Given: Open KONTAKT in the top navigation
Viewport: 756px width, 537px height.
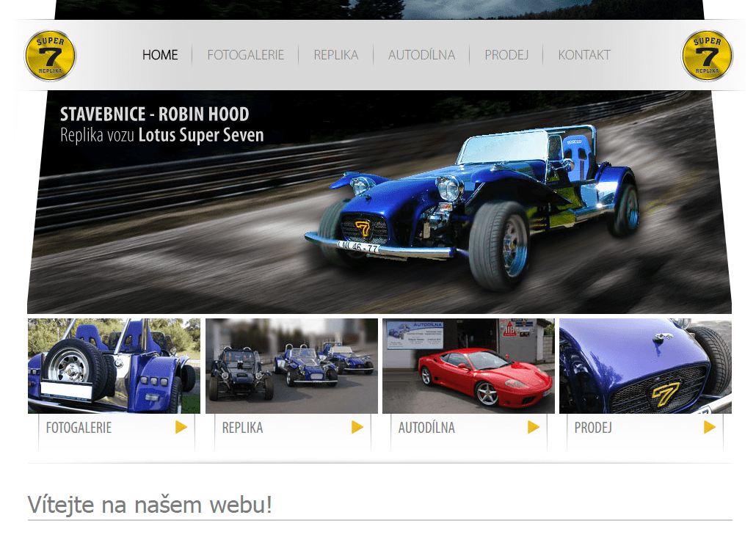Looking at the screenshot, I should pos(584,55).
